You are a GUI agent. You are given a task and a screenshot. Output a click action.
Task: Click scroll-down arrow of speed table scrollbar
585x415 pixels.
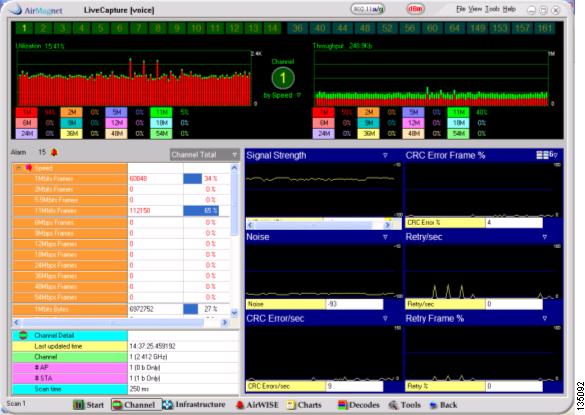click(x=234, y=313)
